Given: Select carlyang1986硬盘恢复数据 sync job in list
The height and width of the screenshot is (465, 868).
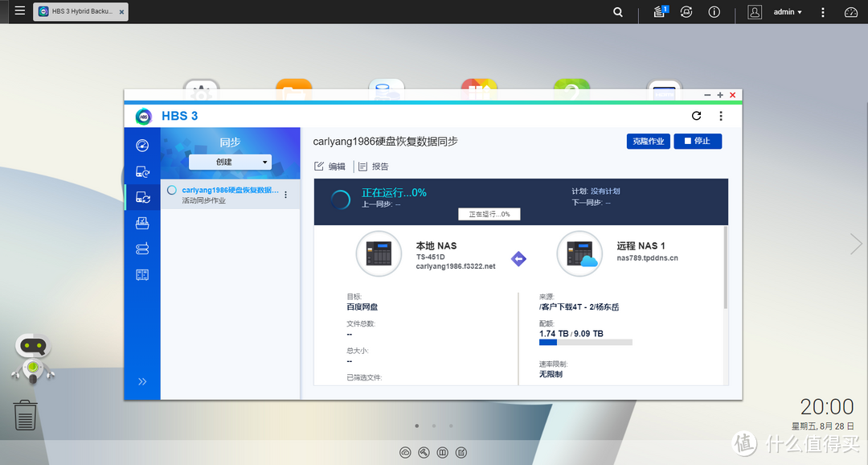Looking at the screenshot, I should click(x=230, y=195).
